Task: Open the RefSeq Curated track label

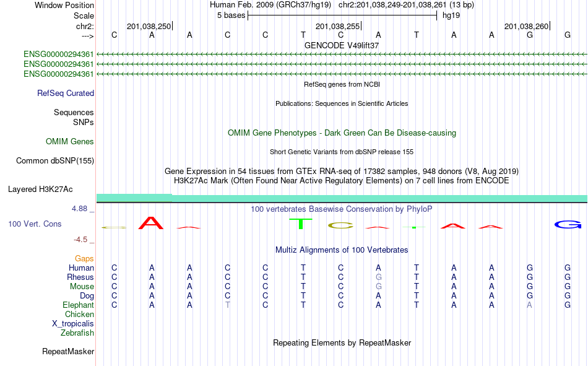Action: tap(65, 93)
